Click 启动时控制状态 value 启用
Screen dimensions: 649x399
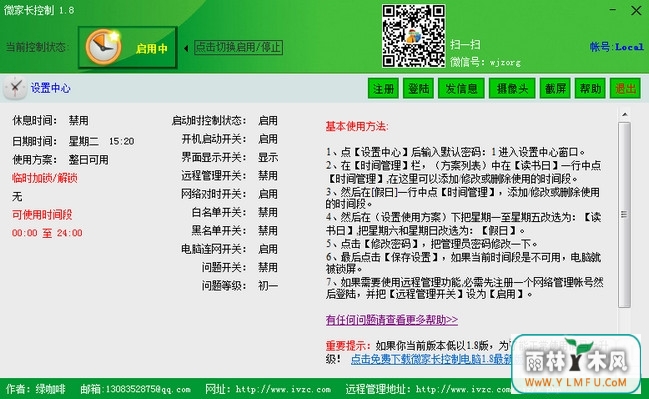[268, 120]
